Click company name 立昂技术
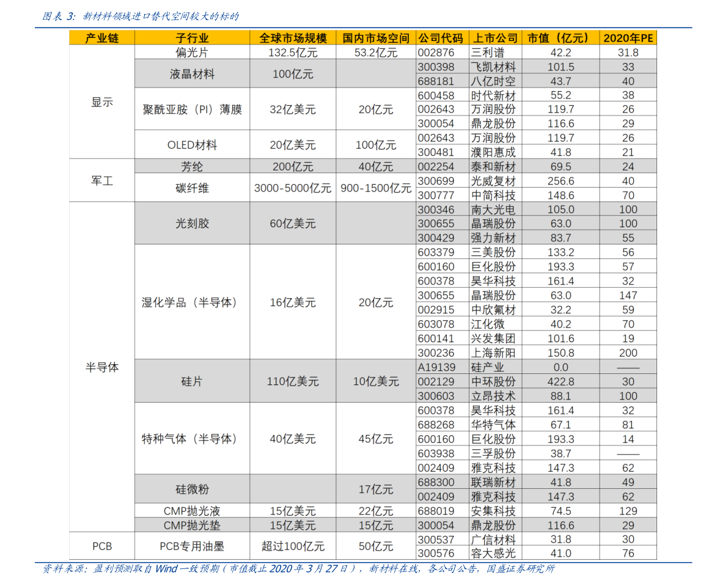Screen dimensions: 728x586 tap(493, 396)
